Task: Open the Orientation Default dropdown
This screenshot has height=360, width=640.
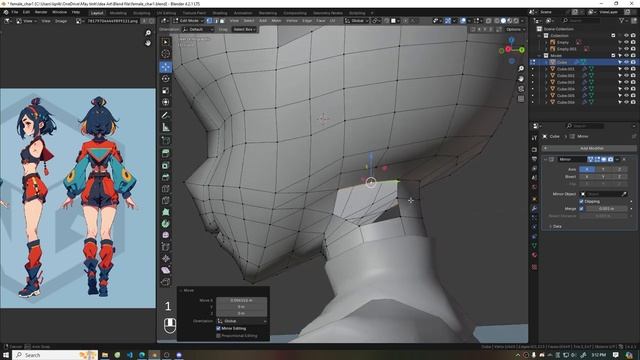Action: (x=198, y=29)
